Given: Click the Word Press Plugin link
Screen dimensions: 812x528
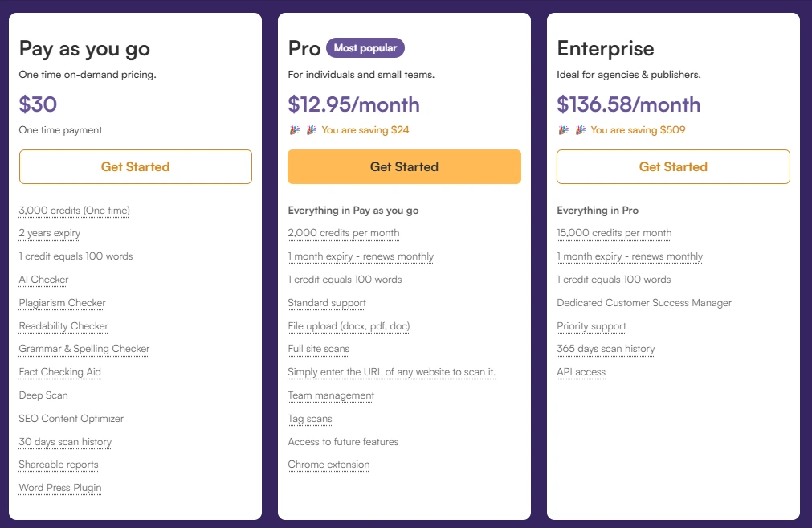Looking at the screenshot, I should [x=59, y=488].
